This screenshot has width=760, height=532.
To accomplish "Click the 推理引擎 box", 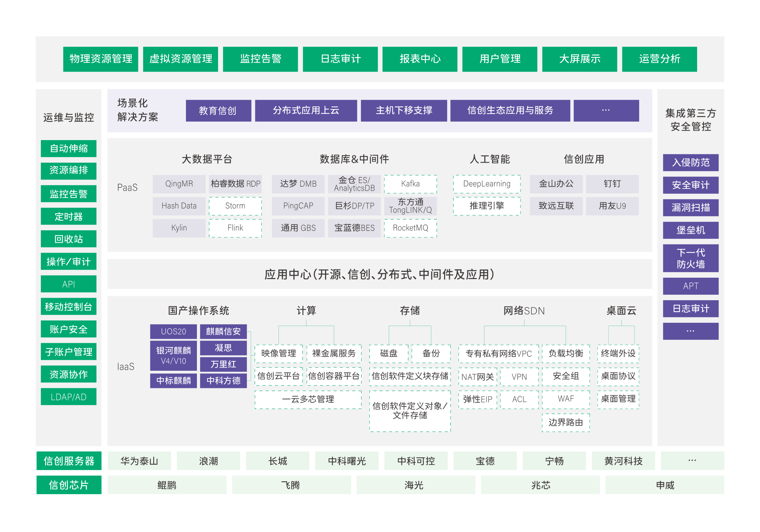I will pyautogui.click(x=487, y=206).
